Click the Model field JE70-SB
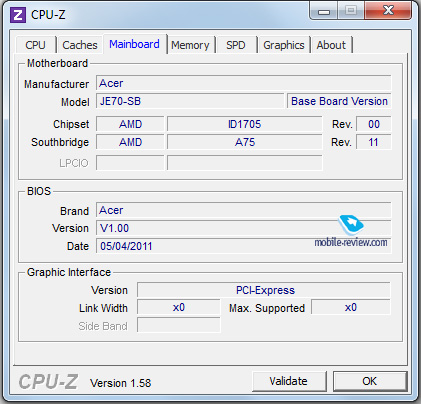421x404 pixels. [190, 101]
